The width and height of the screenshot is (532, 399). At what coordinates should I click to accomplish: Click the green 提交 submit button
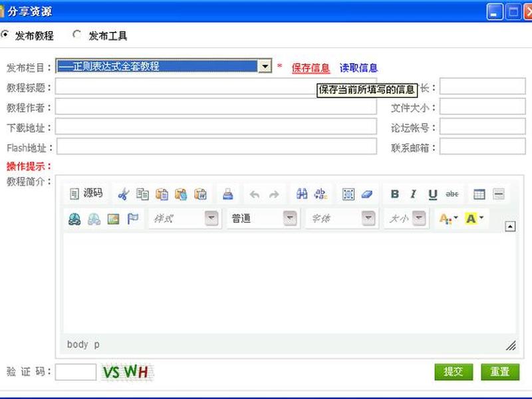pyautogui.click(x=454, y=372)
